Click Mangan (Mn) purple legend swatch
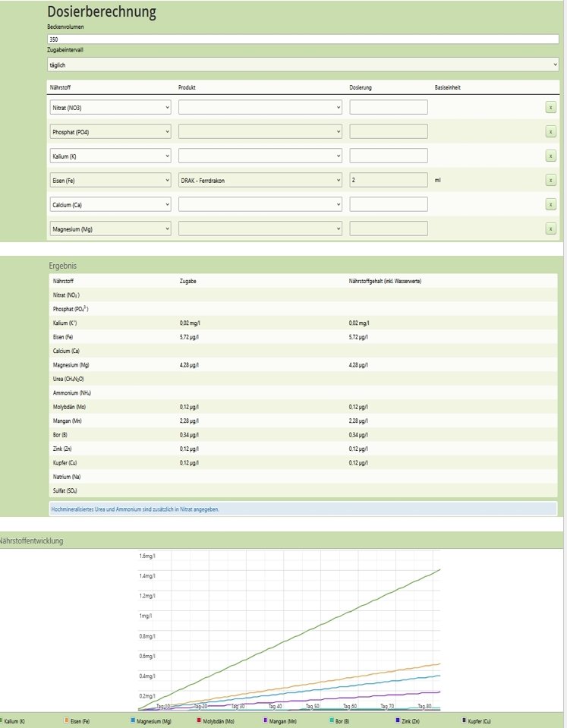 pyautogui.click(x=265, y=720)
